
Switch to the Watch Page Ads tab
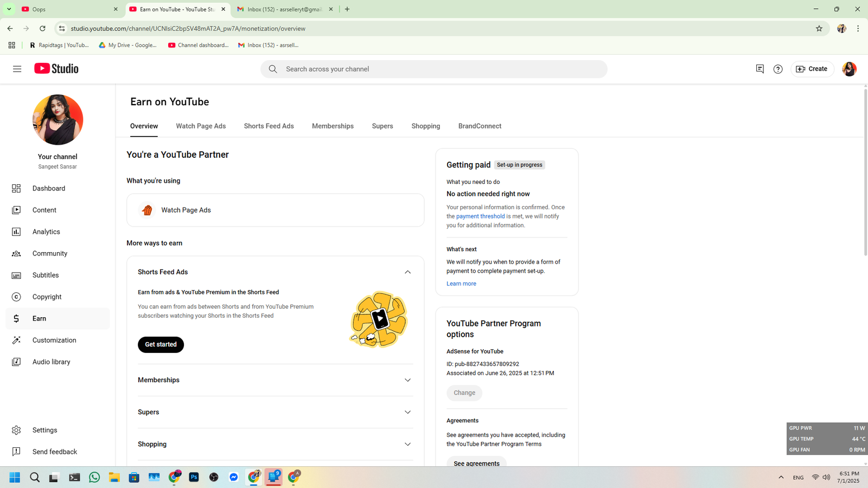201,126
